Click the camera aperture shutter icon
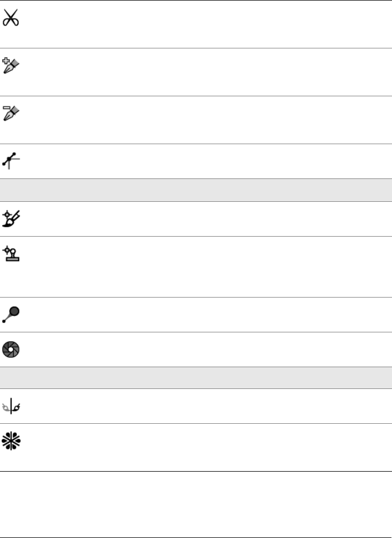 [x=11, y=349]
